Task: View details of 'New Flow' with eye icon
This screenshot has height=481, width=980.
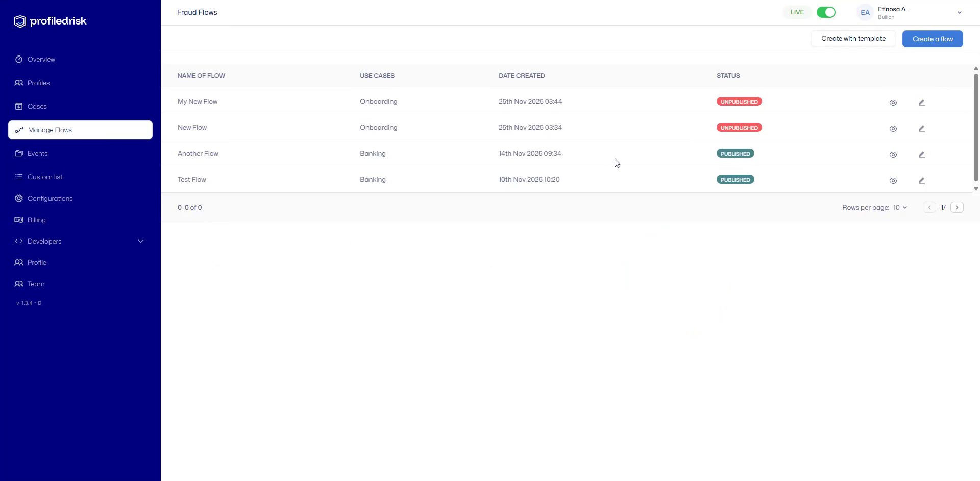Action: (x=893, y=128)
